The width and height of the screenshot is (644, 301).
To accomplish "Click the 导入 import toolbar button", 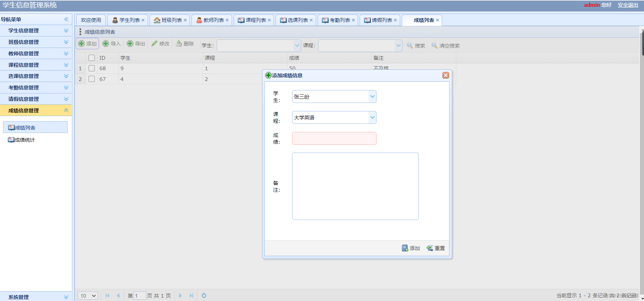I will pyautogui.click(x=112, y=44).
